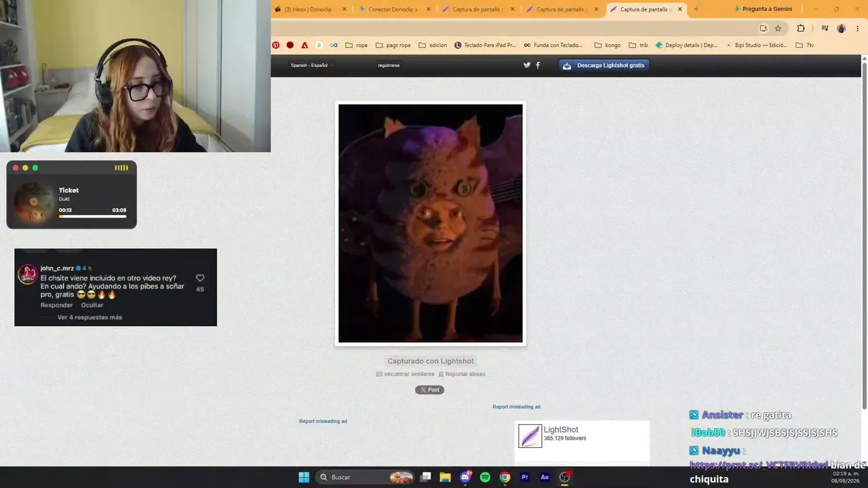The image size is (868, 488).
Task: Click the encontrar similares link
Action: (406, 374)
